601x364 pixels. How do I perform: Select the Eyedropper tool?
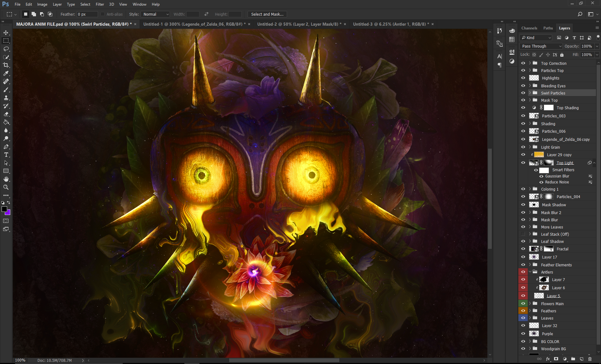point(6,73)
